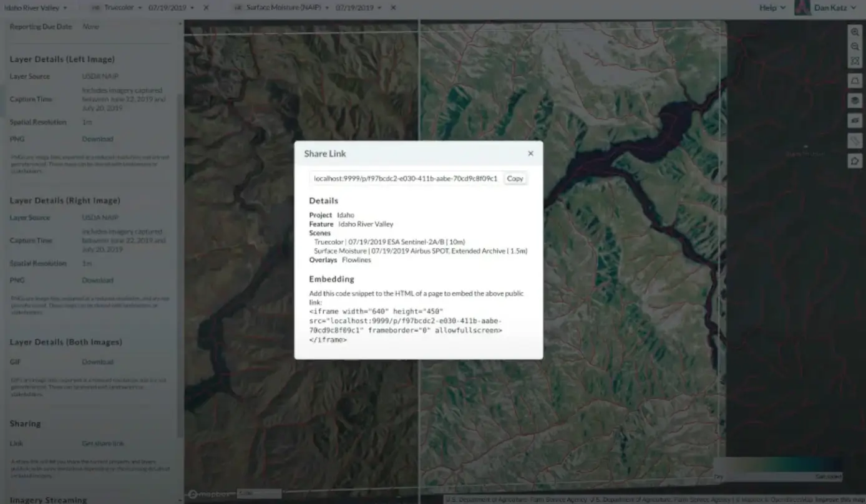Zoom in on the map
866x504 pixels.
[x=855, y=32]
